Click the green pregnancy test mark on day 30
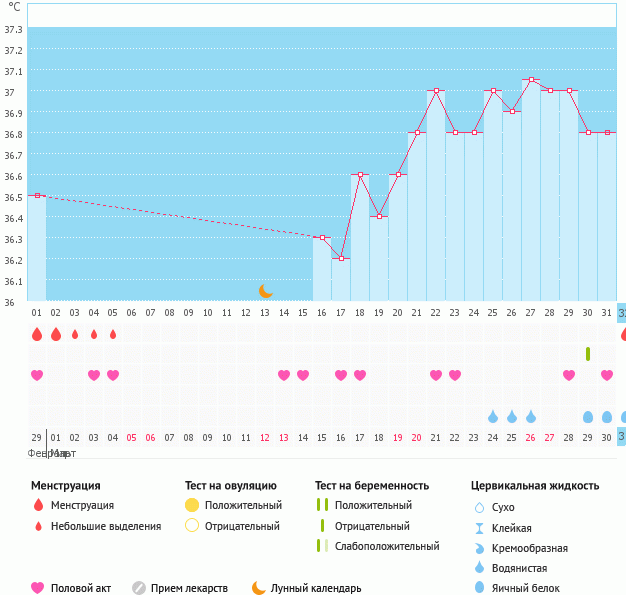 588,354
